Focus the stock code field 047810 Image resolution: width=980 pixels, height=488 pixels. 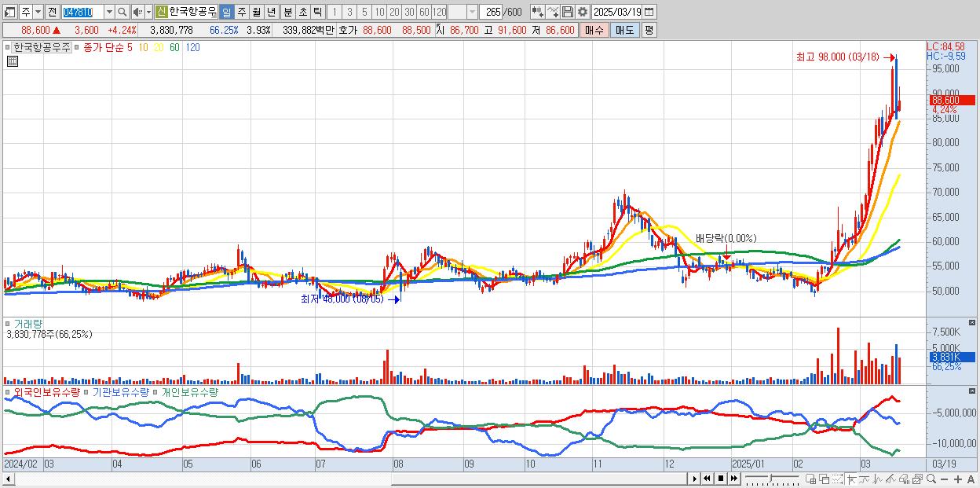[82, 12]
